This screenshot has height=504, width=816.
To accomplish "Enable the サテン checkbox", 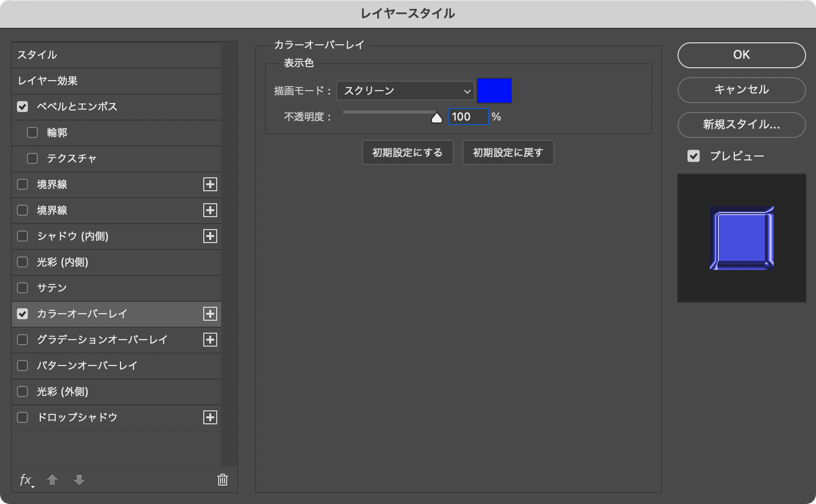I will click(22, 288).
